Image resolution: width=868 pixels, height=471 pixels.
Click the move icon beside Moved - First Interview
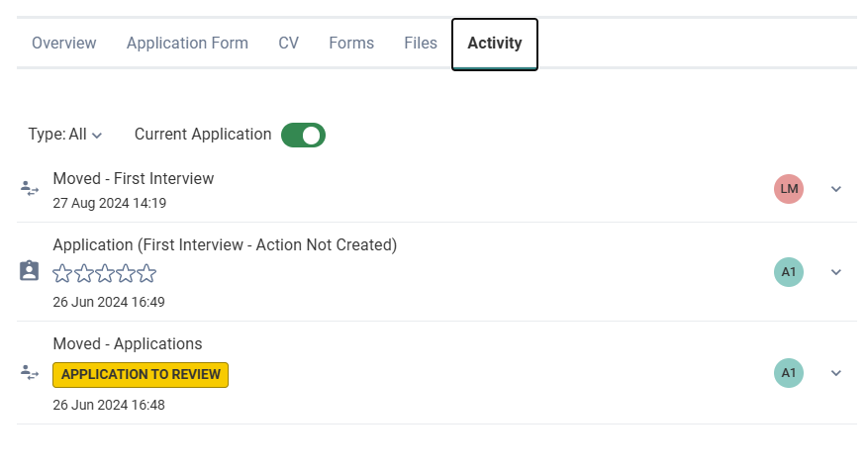(x=30, y=188)
